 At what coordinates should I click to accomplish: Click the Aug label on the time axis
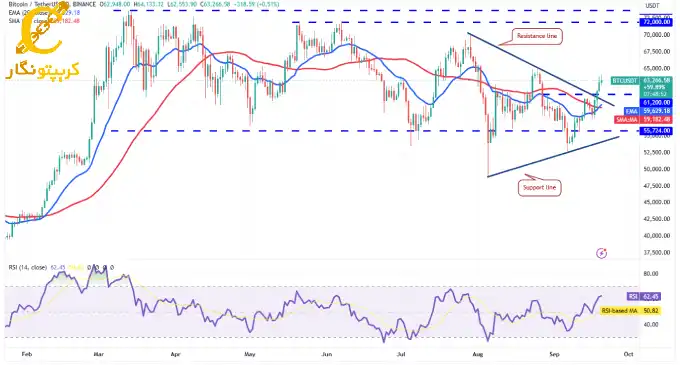coord(477,354)
